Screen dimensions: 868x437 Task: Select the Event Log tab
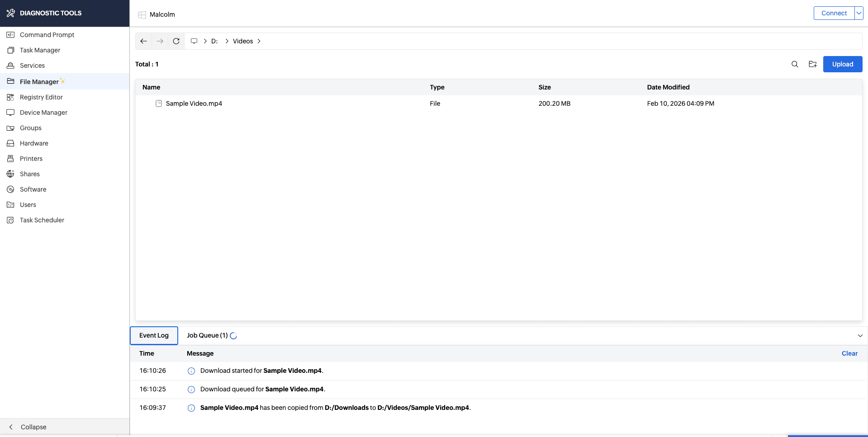coord(154,335)
